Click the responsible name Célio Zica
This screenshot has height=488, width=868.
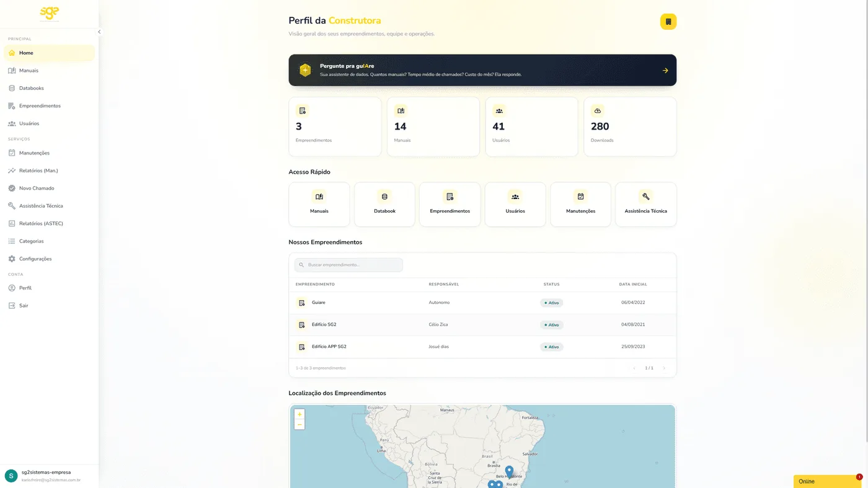438,325
